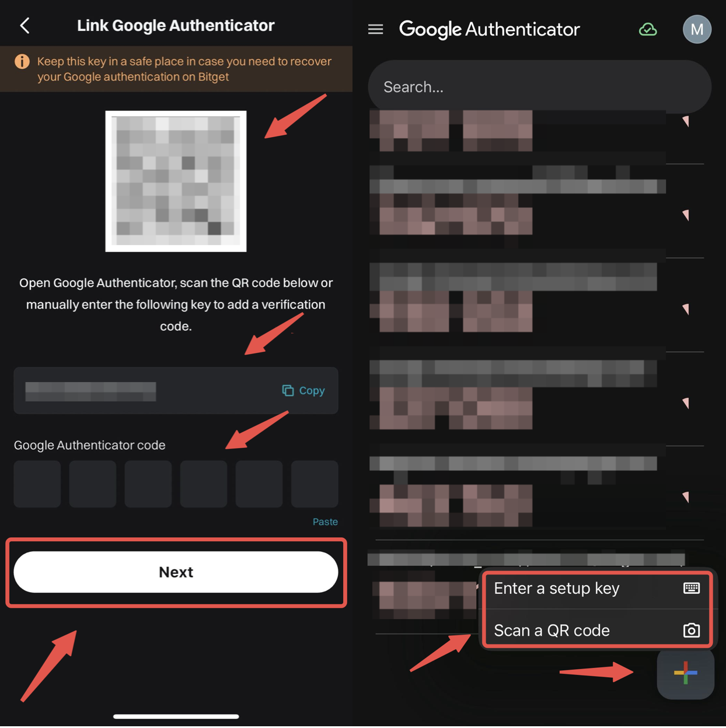Screen dimensions: 726x728
Task: Focus second Google Authenticator code box
Action: click(x=93, y=484)
